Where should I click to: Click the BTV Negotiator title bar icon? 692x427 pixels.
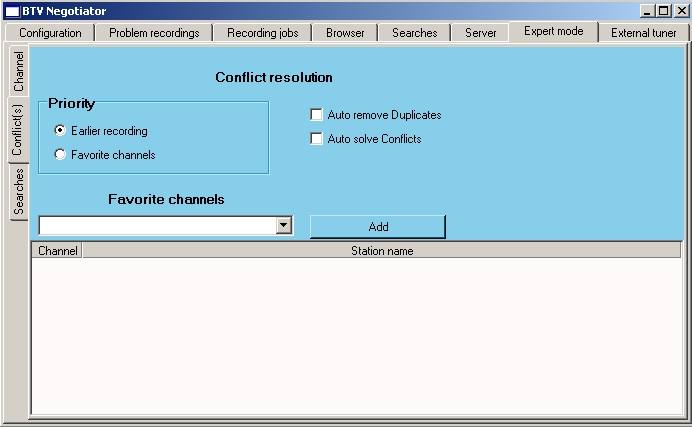point(12,11)
